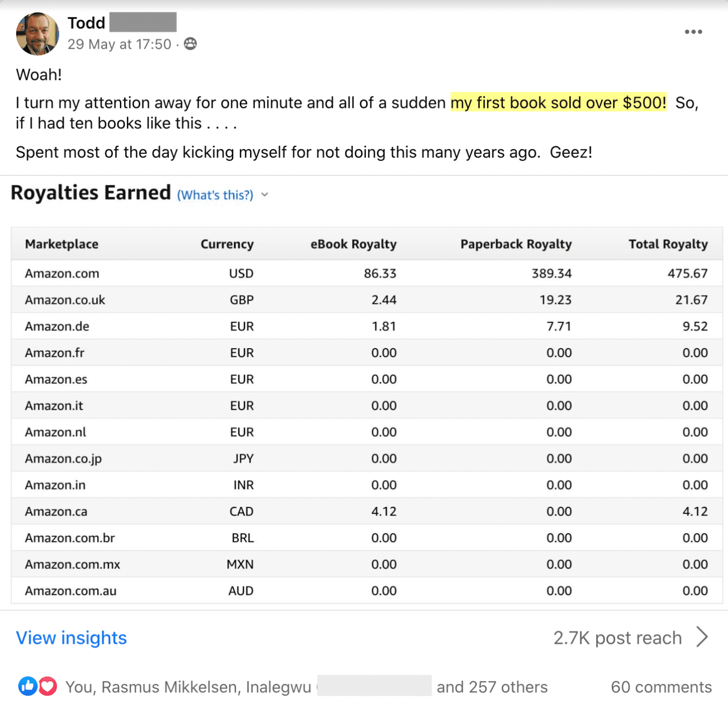Image resolution: width=728 pixels, height=706 pixels.
Task: Click the post author name Todd
Action: tap(86, 23)
